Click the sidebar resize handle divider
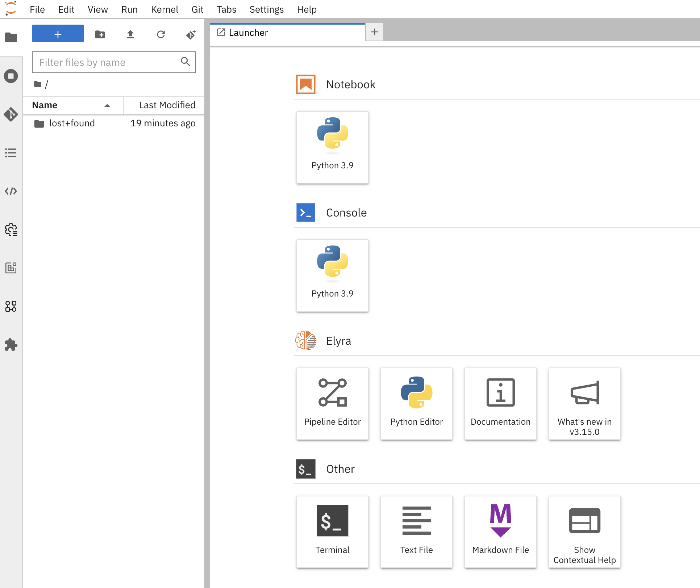700x588 pixels. tap(207, 303)
